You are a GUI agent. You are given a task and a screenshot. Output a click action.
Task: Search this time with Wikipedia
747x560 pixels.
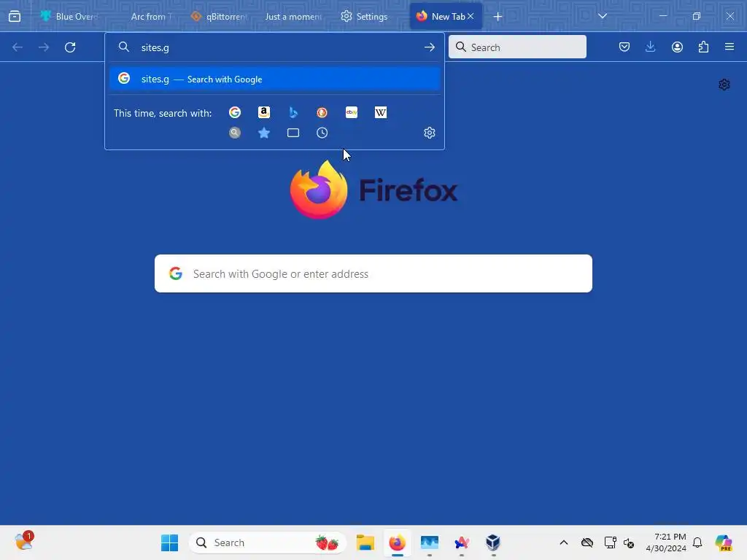click(x=381, y=112)
